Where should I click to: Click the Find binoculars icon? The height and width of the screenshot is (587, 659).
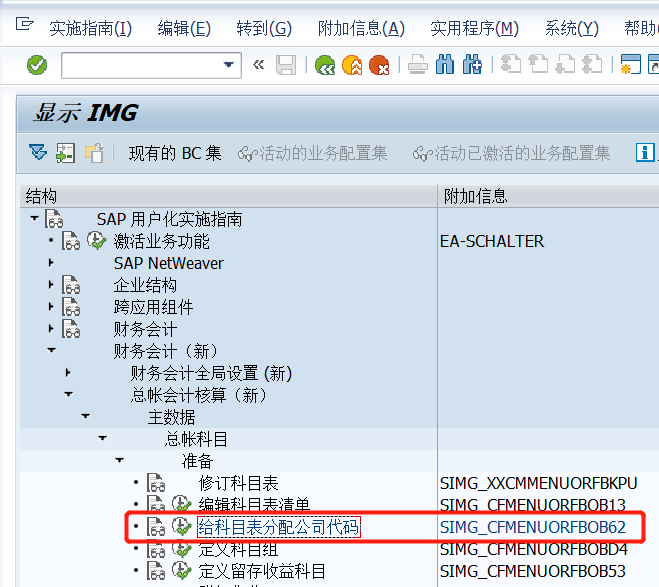445,65
